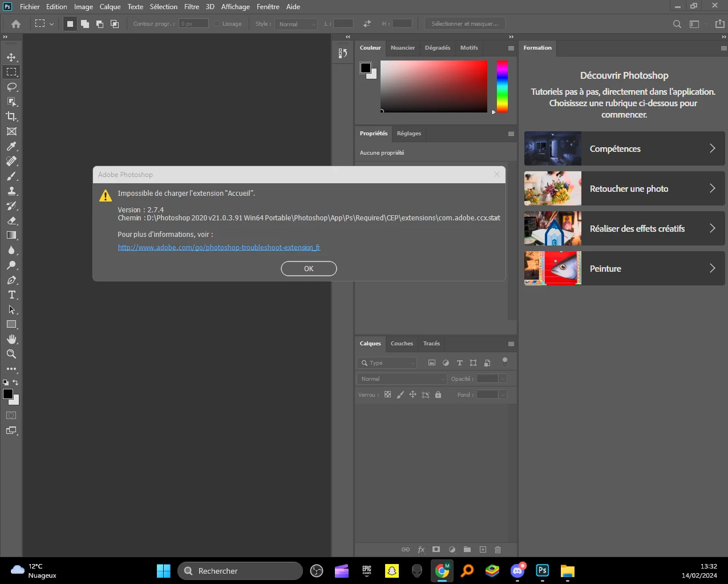Toggle shape layer filter in Calques
The width and height of the screenshot is (728, 584).
[473, 363]
